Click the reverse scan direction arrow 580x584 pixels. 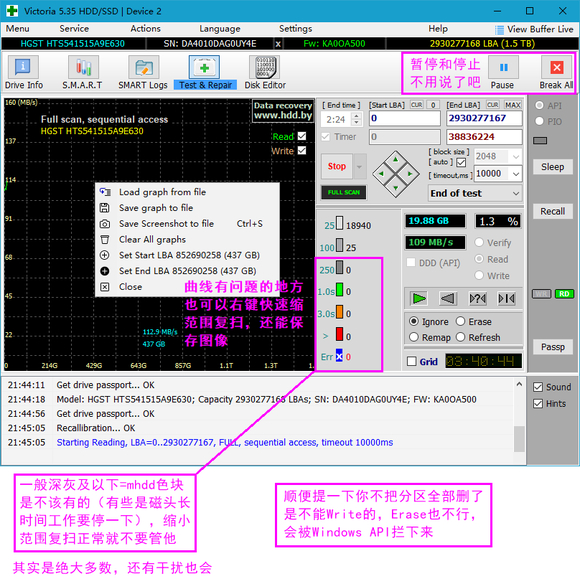[448, 298]
